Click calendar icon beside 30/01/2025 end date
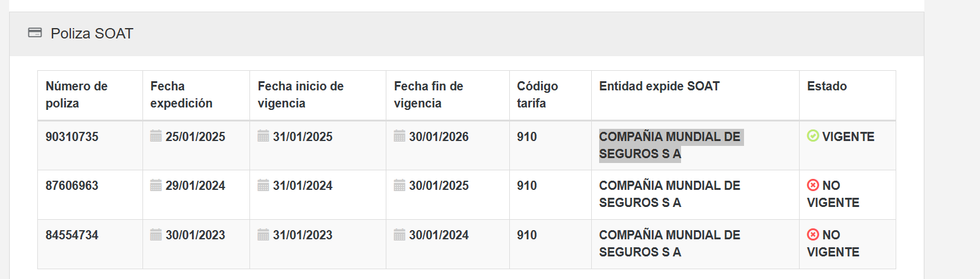This screenshot has height=279, width=980. (x=399, y=185)
